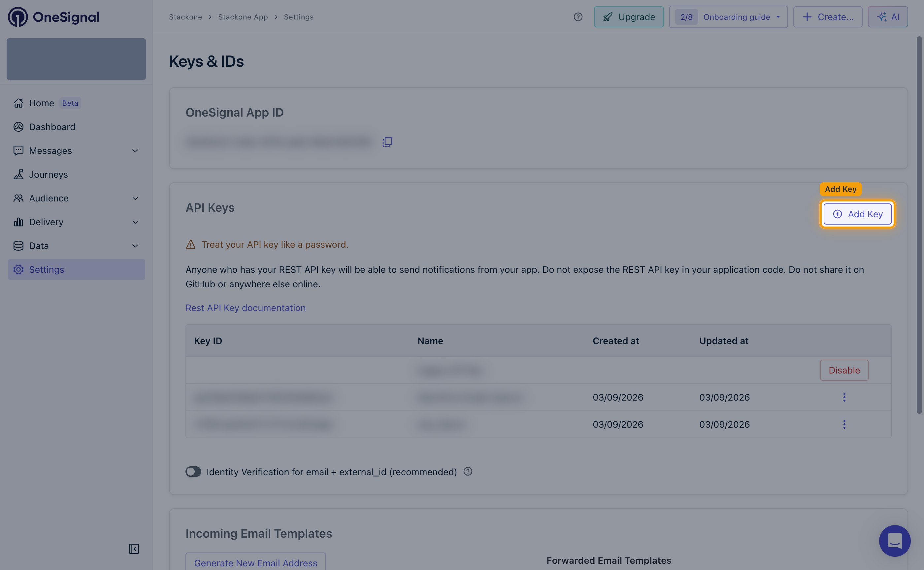
Task: Open the chat support bubble
Action: coord(895,541)
